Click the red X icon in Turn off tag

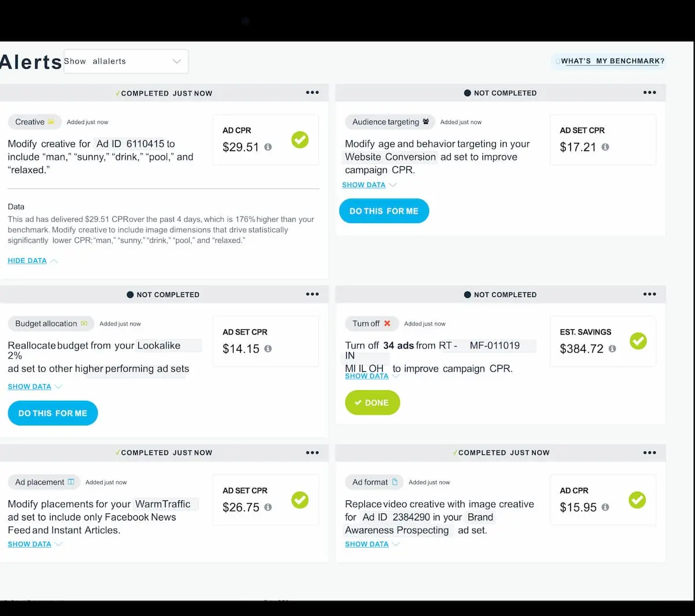[x=387, y=324]
